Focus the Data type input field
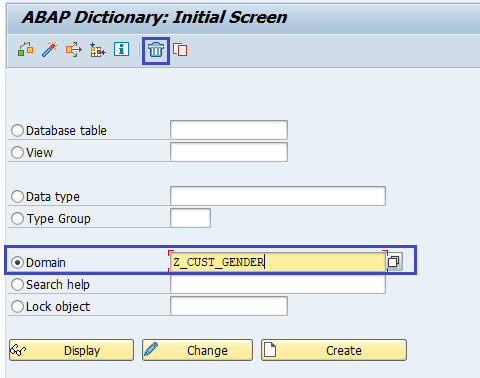The height and width of the screenshot is (378, 480). (278, 196)
